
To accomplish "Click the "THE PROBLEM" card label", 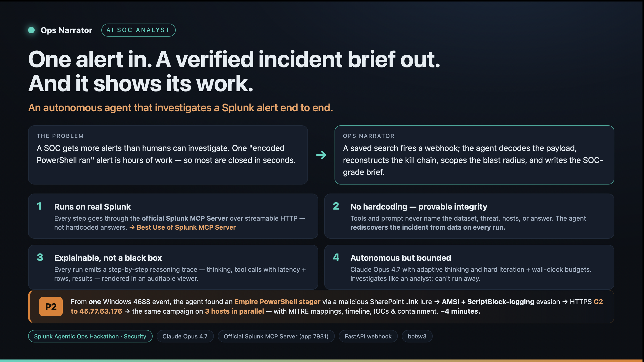I will pyautogui.click(x=60, y=136).
